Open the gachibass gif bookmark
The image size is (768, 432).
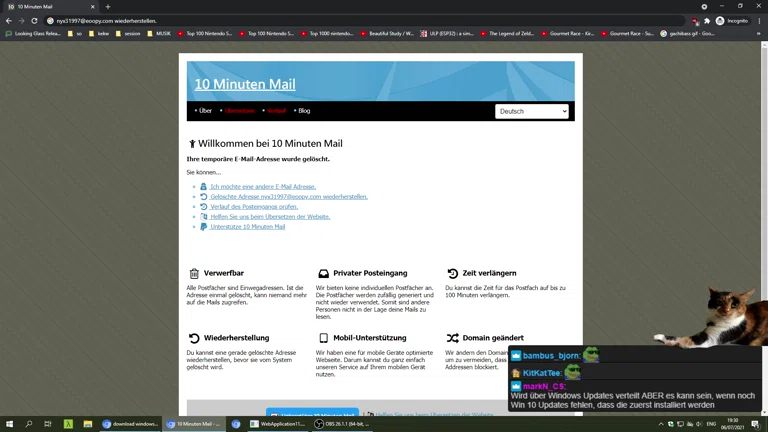click(687, 34)
